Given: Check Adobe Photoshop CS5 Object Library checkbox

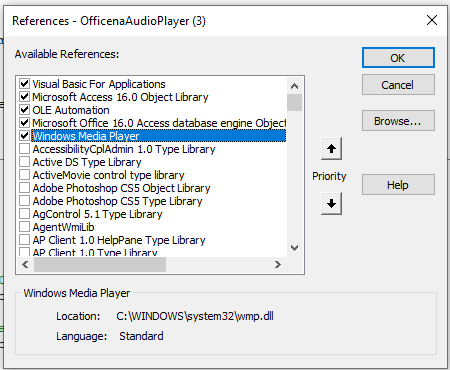Looking at the screenshot, I should pos(24,188).
